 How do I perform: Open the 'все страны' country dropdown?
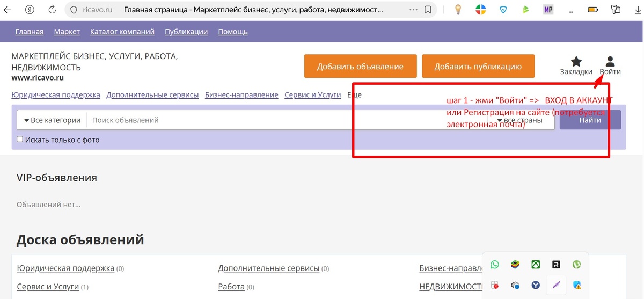520,120
